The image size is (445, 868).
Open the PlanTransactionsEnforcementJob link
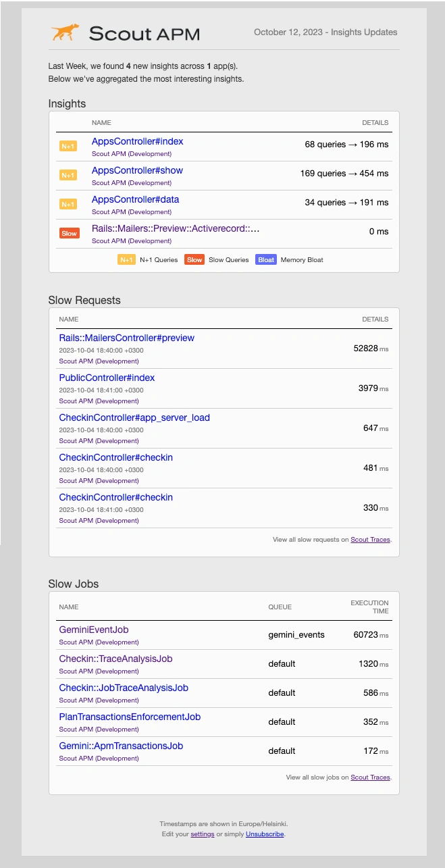coord(130,717)
